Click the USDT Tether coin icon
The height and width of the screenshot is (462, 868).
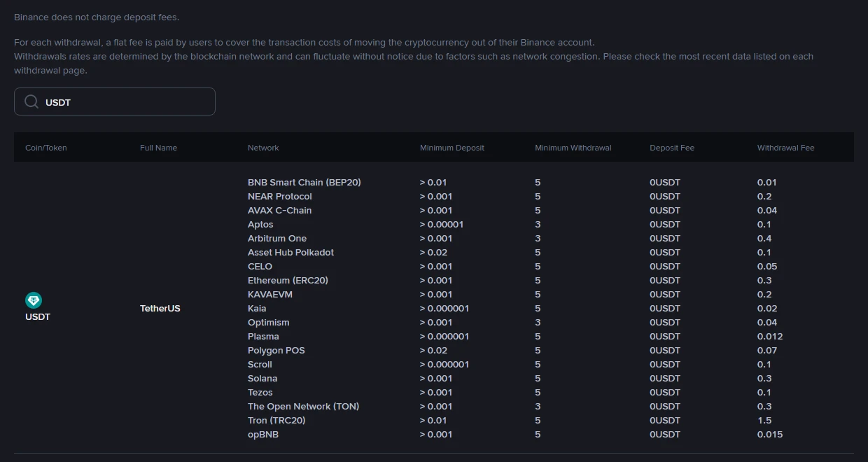pyautogui.click(x=34, y=301)
